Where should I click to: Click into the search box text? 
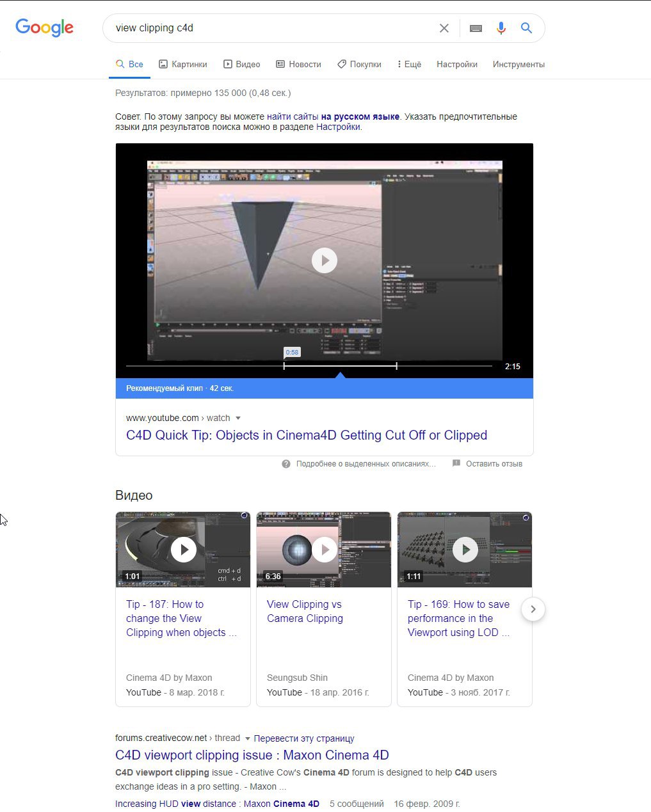[154, 28]
